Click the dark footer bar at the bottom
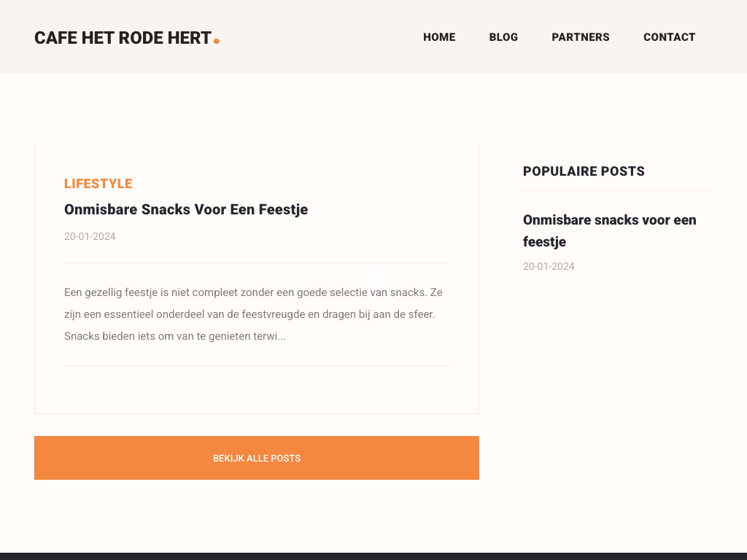The image size is (747, 560). 373,556
